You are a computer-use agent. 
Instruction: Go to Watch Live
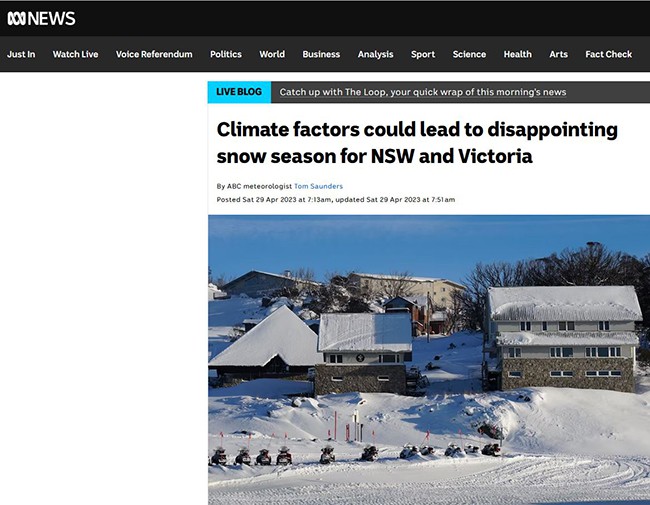click(75, 54)
